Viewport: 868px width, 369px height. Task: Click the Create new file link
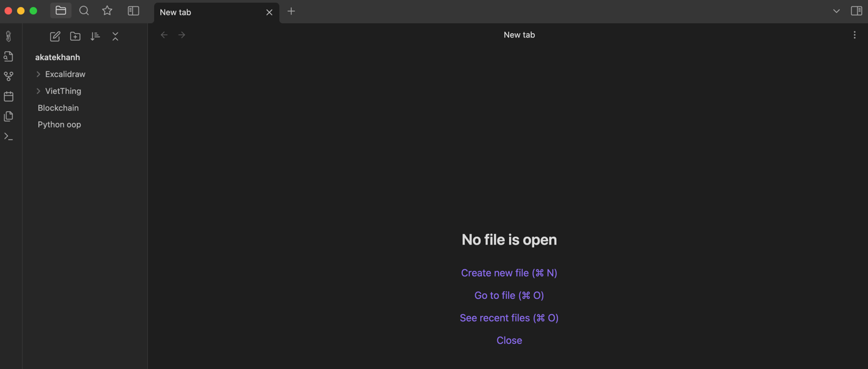tap(509, 273)
